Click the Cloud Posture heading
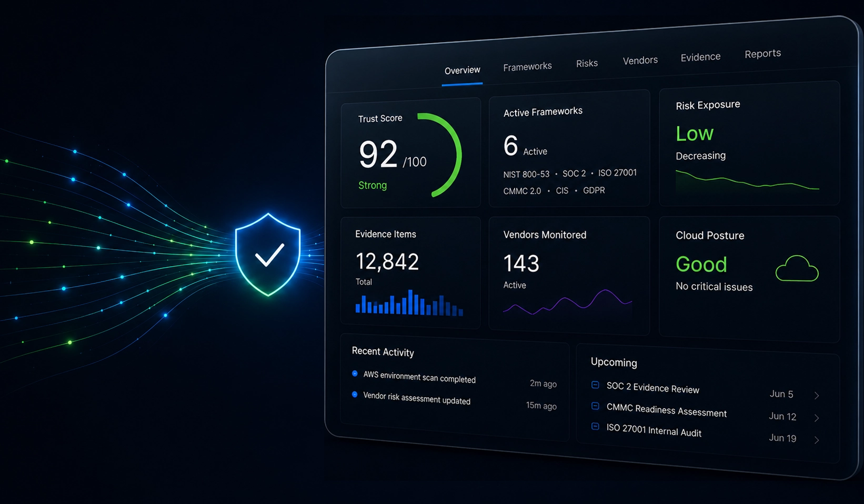 [x=710, y=235]
